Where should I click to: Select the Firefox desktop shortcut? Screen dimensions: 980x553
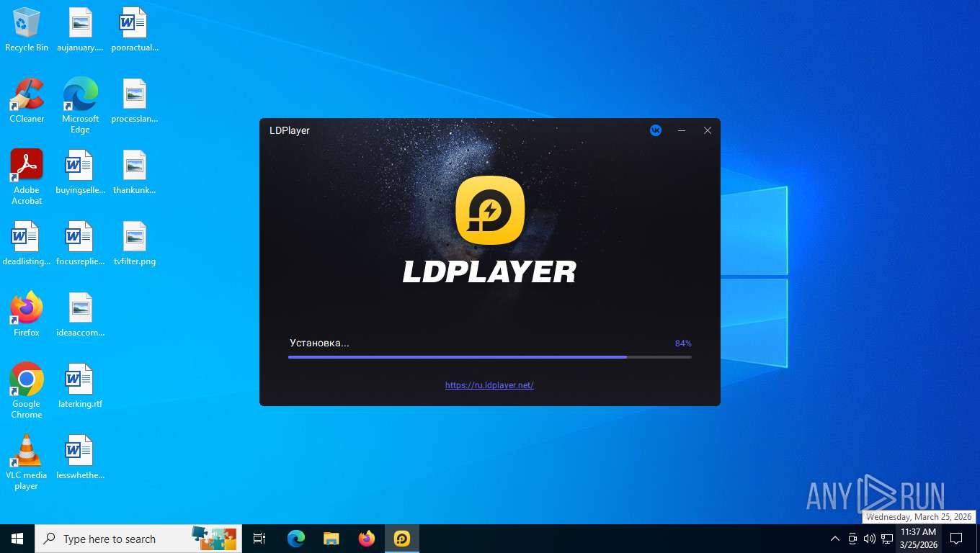[x=27, y=314]
